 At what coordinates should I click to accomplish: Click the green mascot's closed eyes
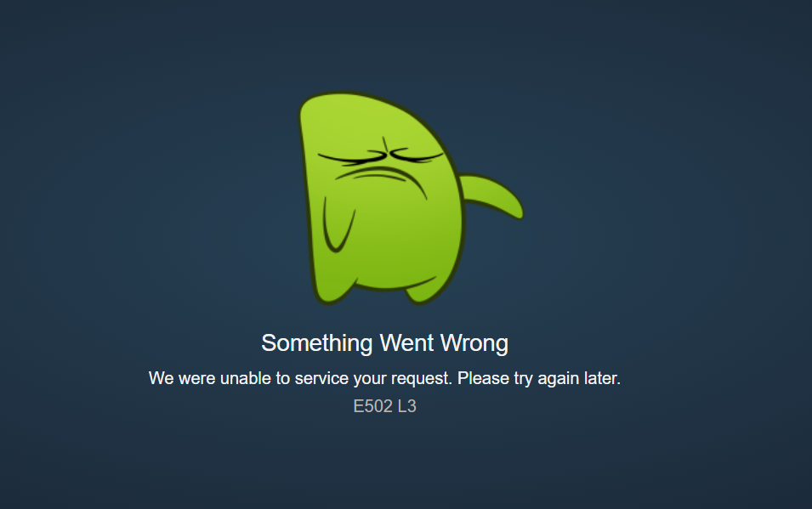click(381, 156)
